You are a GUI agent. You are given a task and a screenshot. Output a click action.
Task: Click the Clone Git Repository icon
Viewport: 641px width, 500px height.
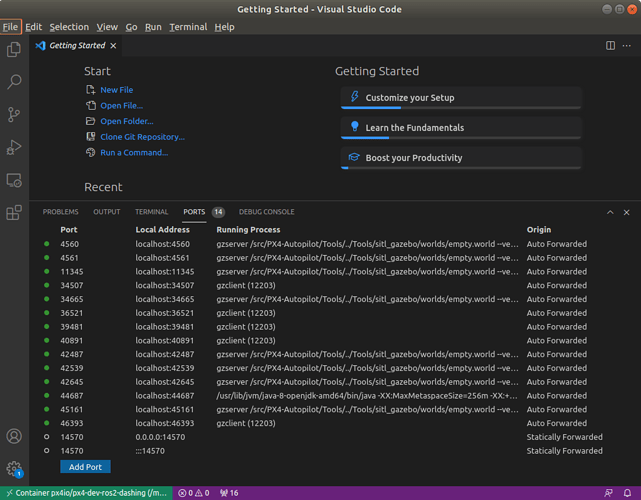point(90,137)
